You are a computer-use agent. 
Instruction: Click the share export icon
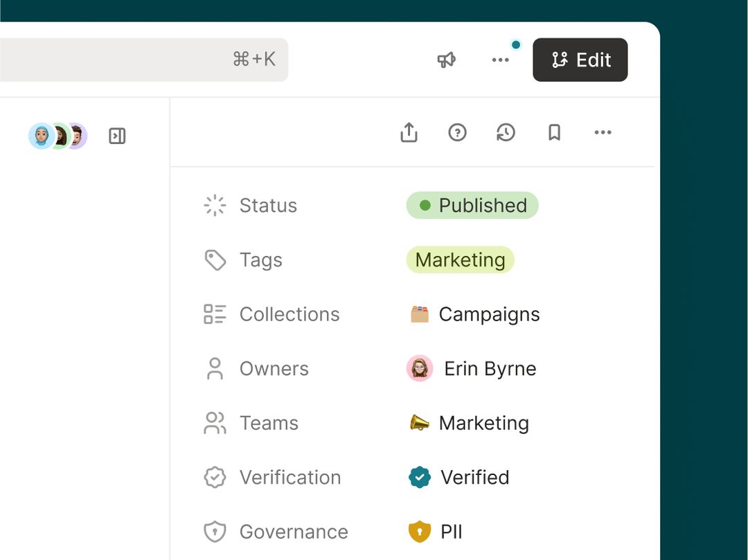(409, 132)
